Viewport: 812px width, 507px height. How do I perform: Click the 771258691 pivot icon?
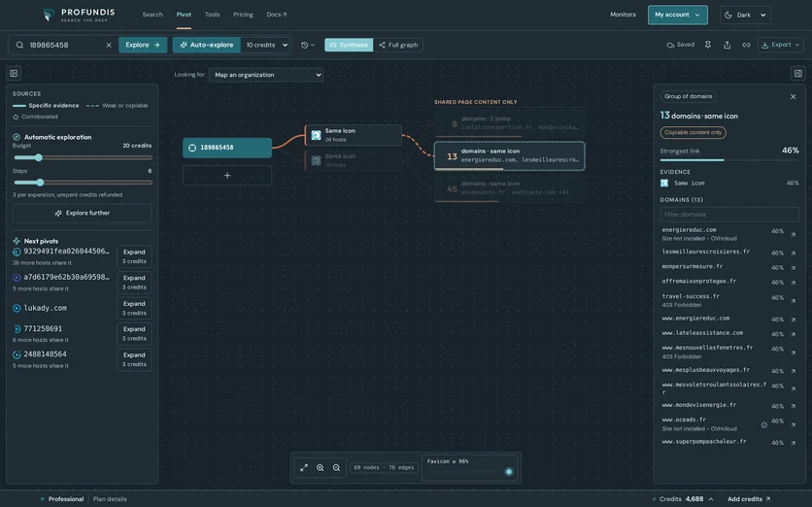coord(17,329)
